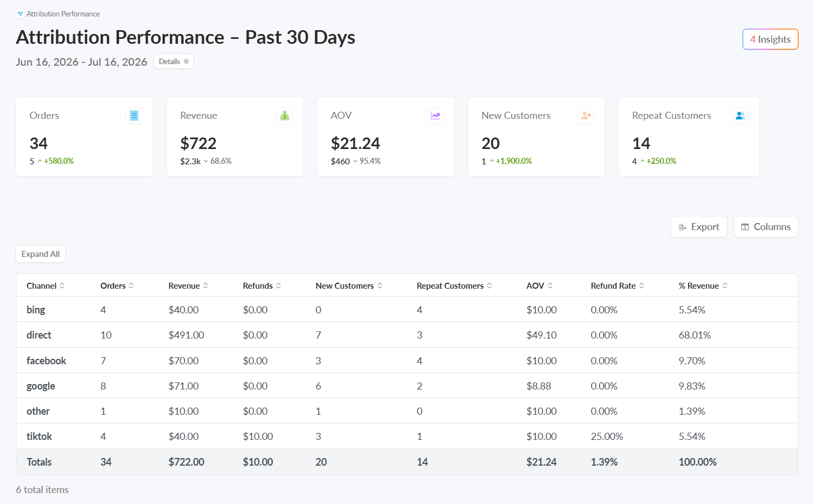Click the Repeat Customers people icon
The image size is (813, 504).
(740, 116)
